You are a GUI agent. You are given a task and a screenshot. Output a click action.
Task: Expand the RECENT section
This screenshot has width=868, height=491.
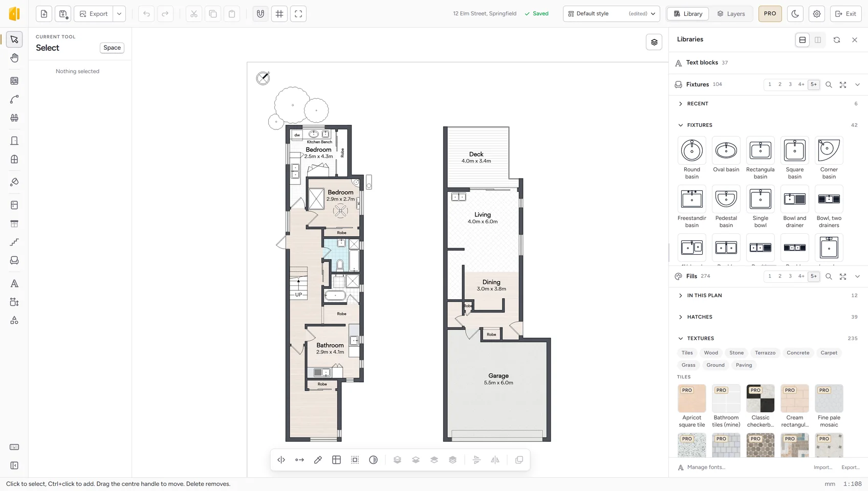click(x=768, y=104)
